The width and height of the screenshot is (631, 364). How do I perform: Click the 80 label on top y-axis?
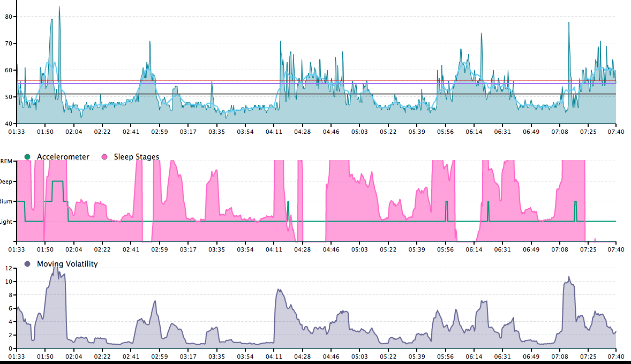[x=9, y=16]
